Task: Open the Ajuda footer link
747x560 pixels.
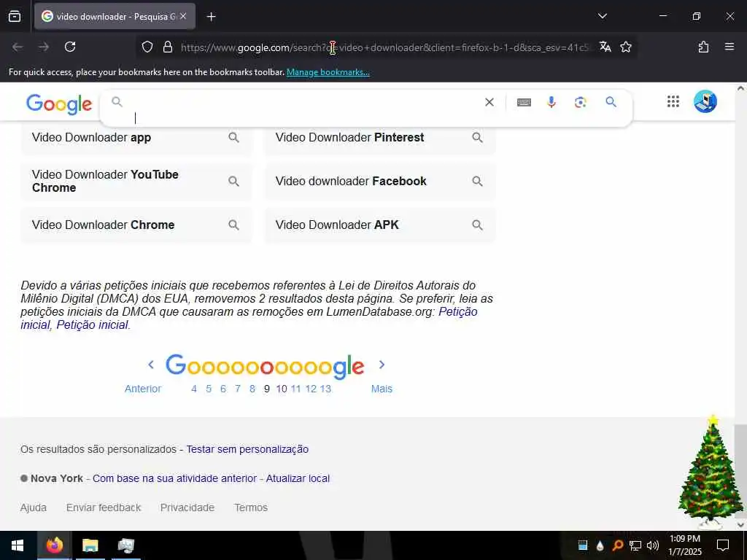Action: pyautogui.click(x=34, y=507)
